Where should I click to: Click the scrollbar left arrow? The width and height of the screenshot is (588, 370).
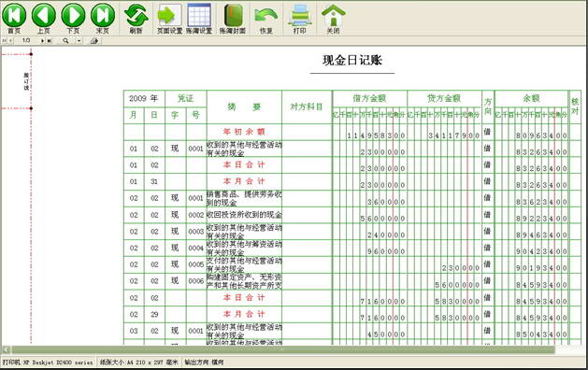point(6,349)
